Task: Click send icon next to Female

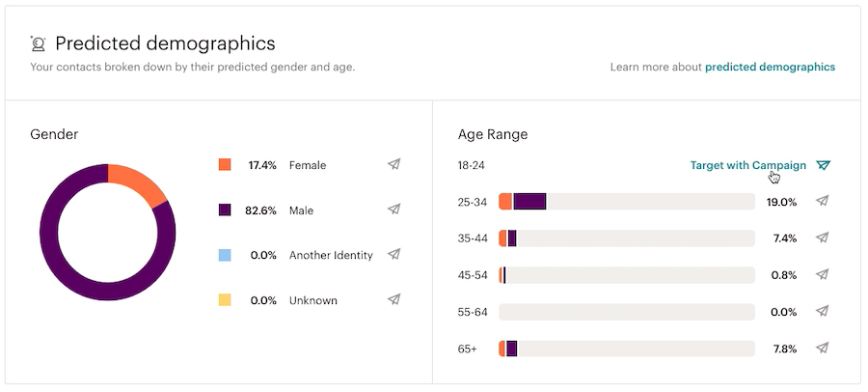Action: pyautogui.click(x=393, y=165)
